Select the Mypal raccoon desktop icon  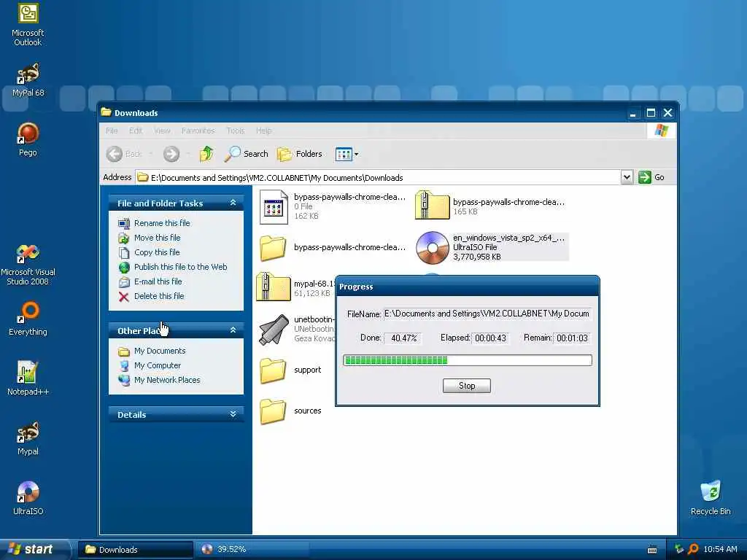click(28, 438)
